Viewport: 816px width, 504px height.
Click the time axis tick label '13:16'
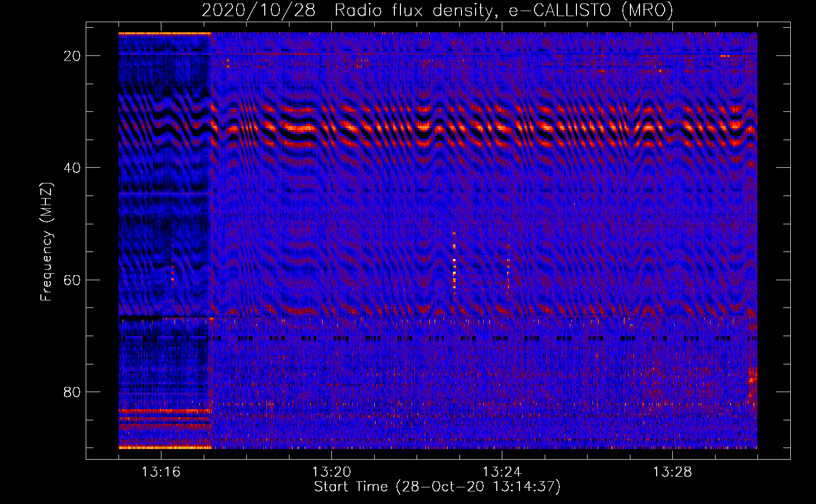[x=161, y=472]
